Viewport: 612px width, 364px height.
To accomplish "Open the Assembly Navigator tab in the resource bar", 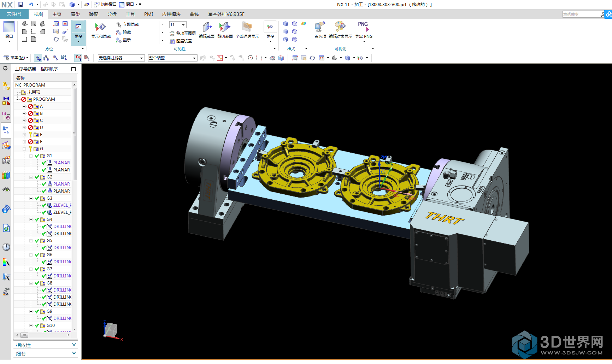I will pyautogui.click(x=6, y=86).
